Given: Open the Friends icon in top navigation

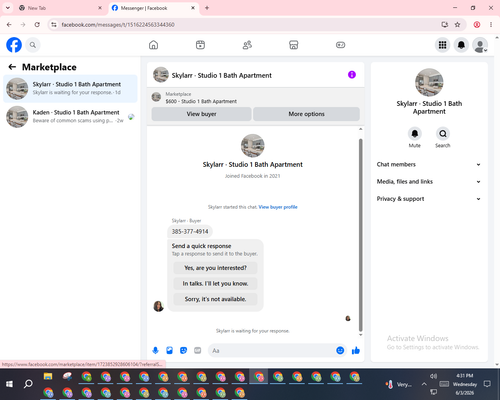Looking at the screenshot, I should tap(247, 45).
